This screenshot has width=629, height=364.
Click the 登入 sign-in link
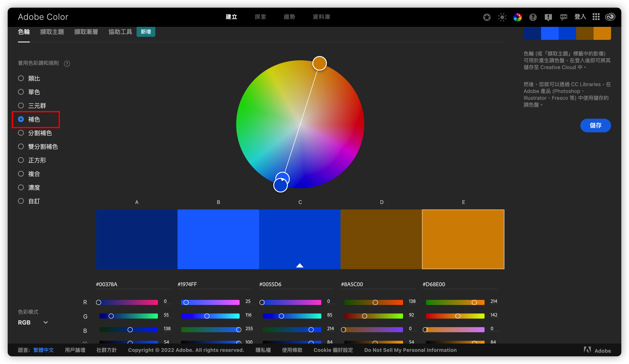[580, 17]
